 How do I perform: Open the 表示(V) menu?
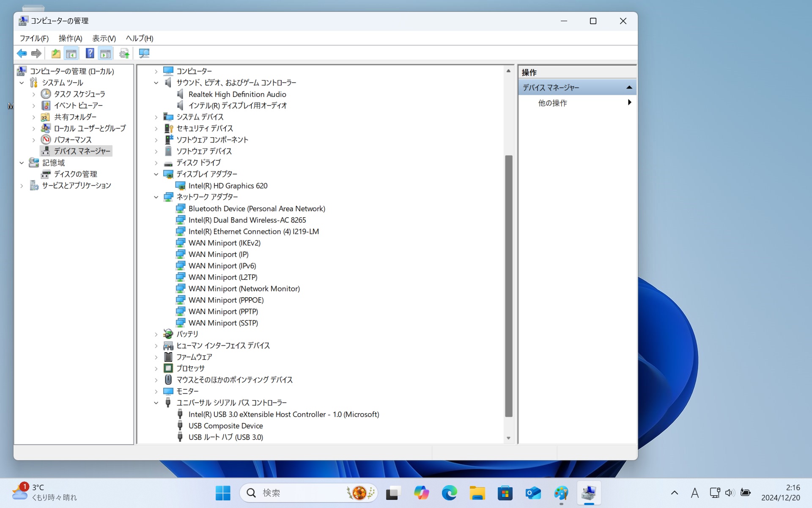(104, 38)
